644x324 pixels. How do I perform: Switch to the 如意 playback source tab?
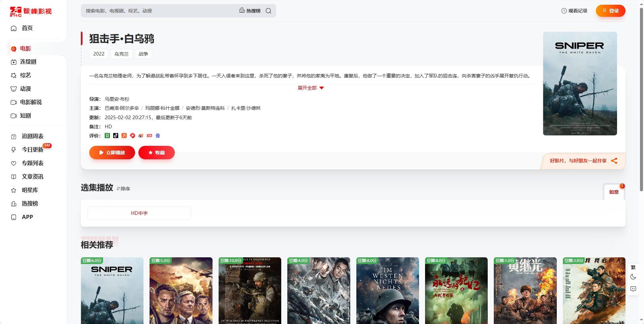pos(614,192)
